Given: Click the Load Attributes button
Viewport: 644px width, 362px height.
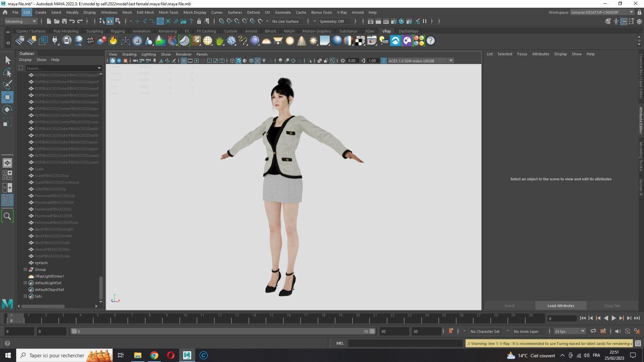Looking at the screenshot, I should click(x=560, y=306).
